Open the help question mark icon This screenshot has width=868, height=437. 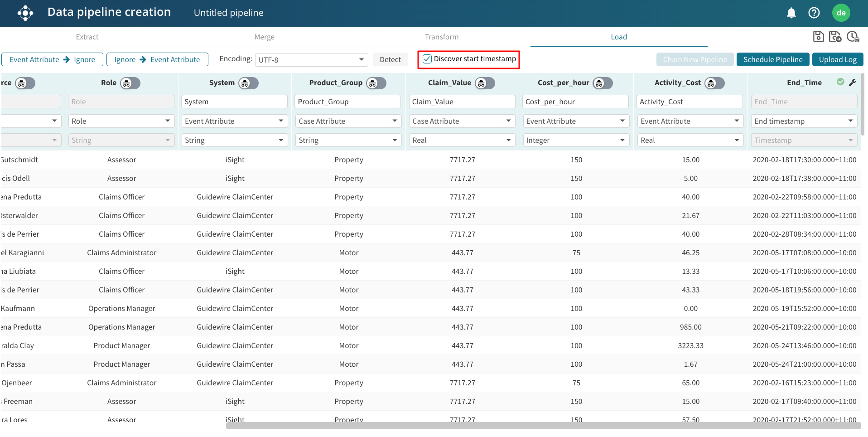[814, 13]
